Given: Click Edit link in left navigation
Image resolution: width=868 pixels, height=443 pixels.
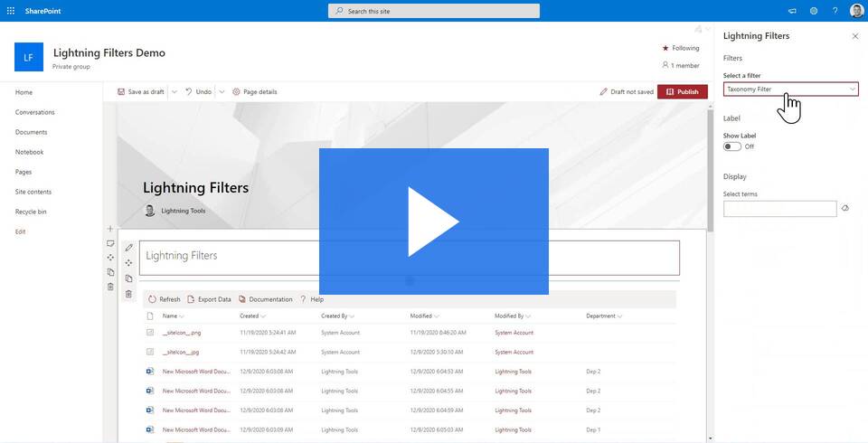Looking at the screenshot, I should (x=21, y=232).
